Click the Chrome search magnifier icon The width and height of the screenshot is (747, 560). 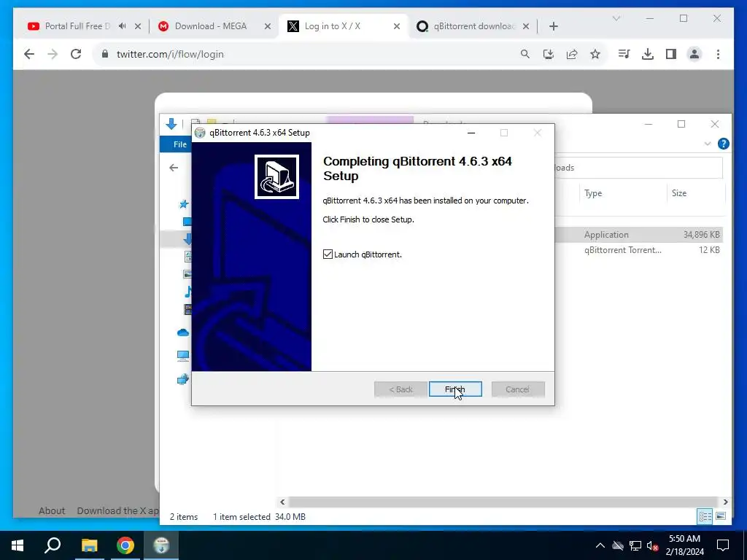point(525,54)
